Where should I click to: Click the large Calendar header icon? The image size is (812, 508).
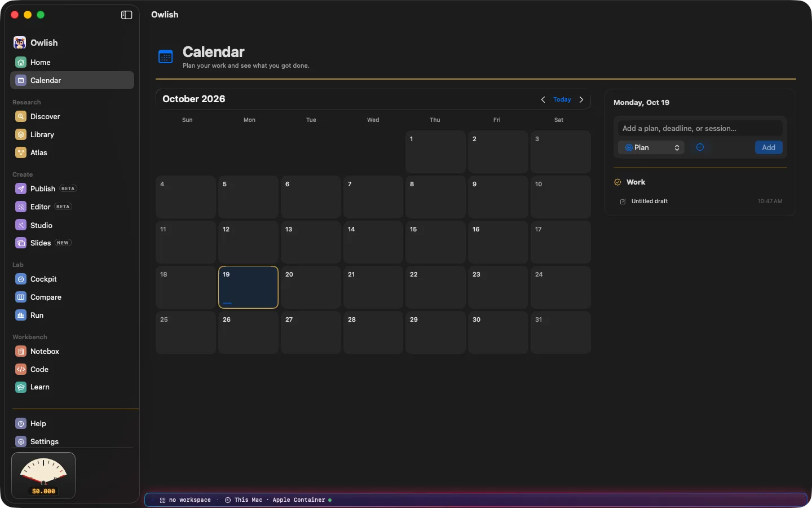165,56
